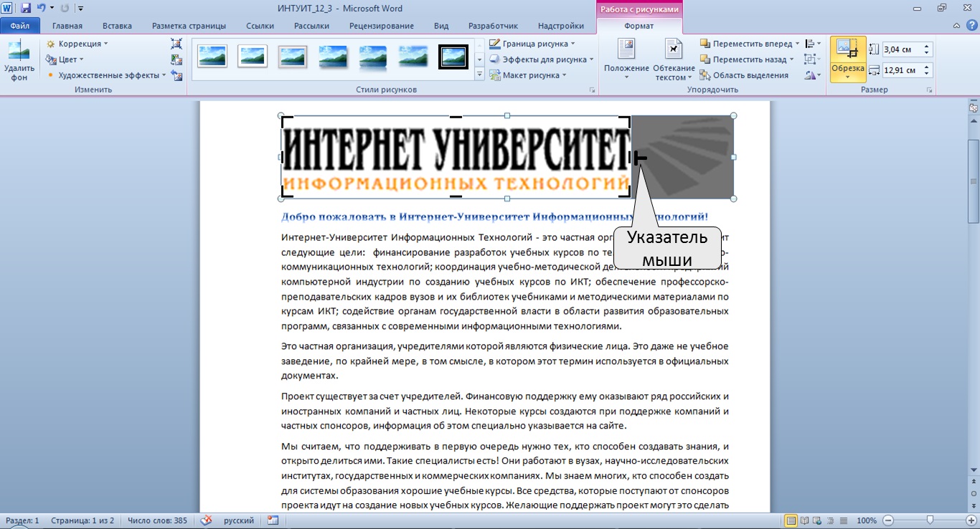This screenshot has height=529, width=980.
Task: Click the Reset Picture icon
Action: click(x=177, y=75)
